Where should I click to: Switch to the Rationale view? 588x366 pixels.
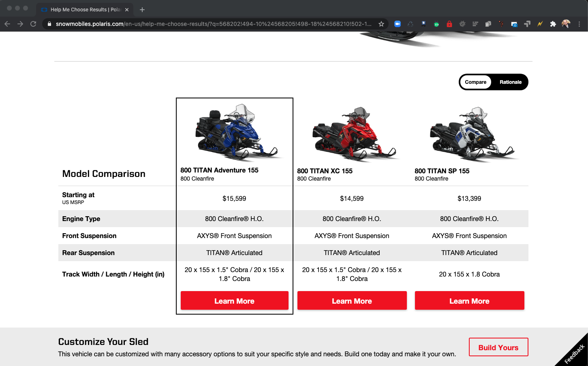coord(511,82)
